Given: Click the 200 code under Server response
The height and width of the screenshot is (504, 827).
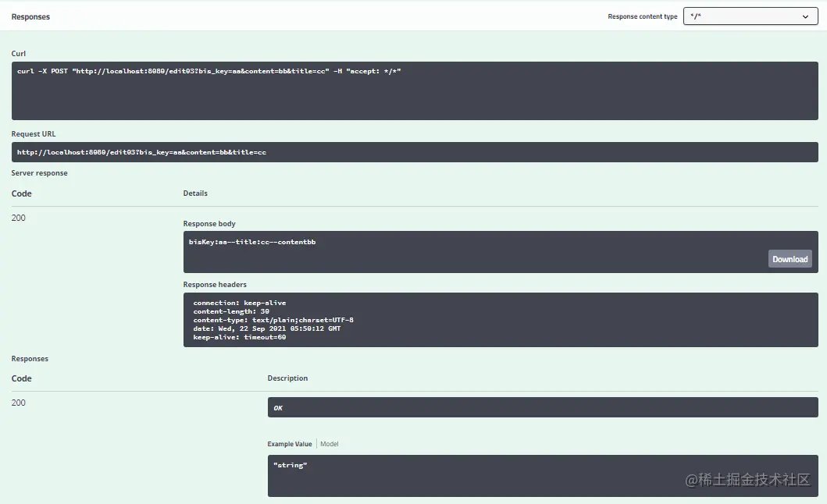Looking at the screenshot, I should point(19,218).
